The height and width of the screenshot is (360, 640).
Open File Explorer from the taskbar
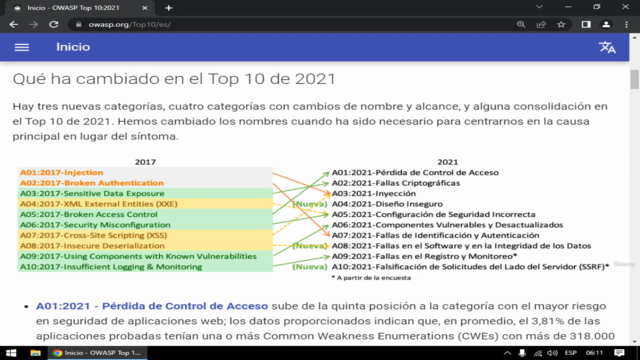(x=36, y=353)
